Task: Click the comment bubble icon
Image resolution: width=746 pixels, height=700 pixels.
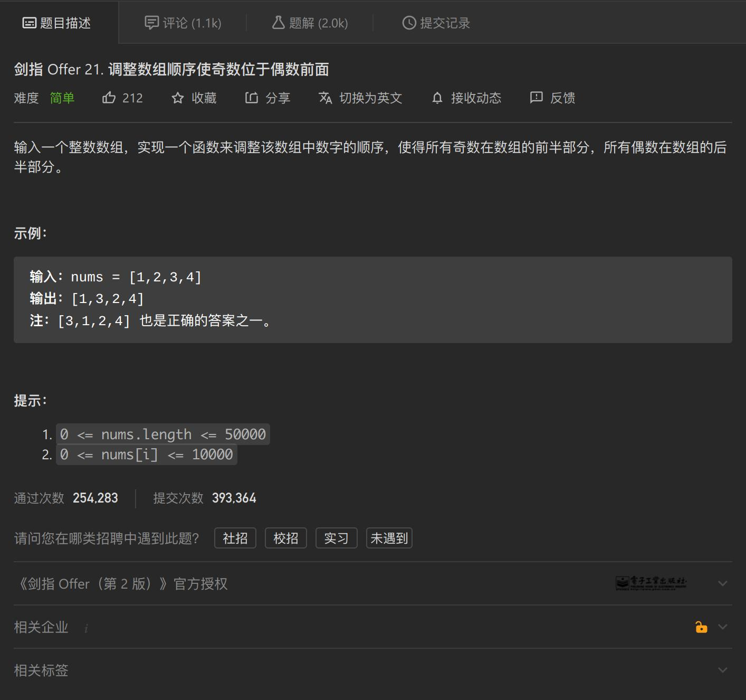Action: [x=151, y=23]
